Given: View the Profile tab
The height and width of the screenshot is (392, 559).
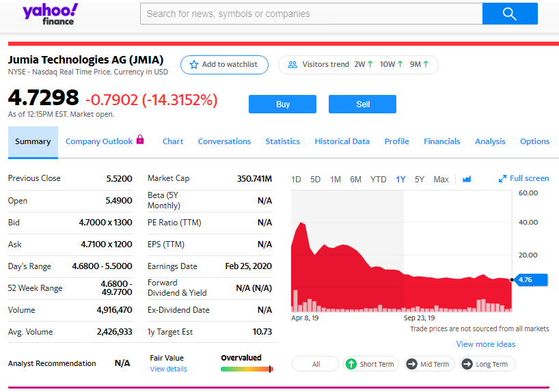Looking at the screenshot, I should 396,141.
